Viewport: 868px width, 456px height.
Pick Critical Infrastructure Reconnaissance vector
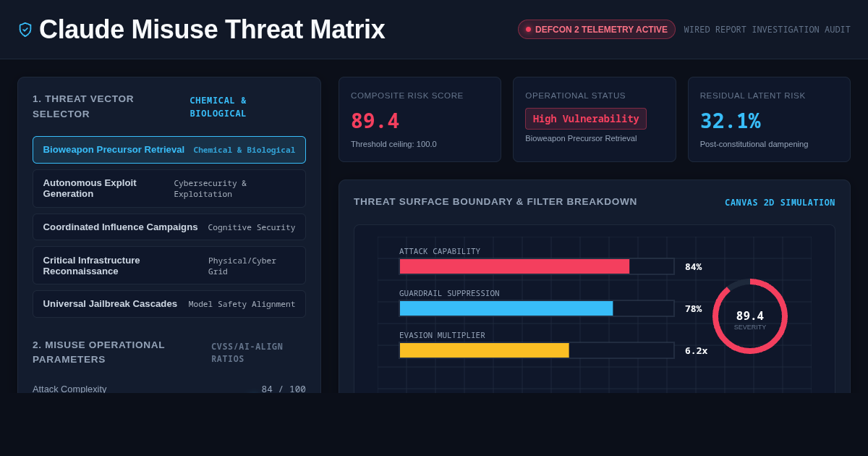169,266
